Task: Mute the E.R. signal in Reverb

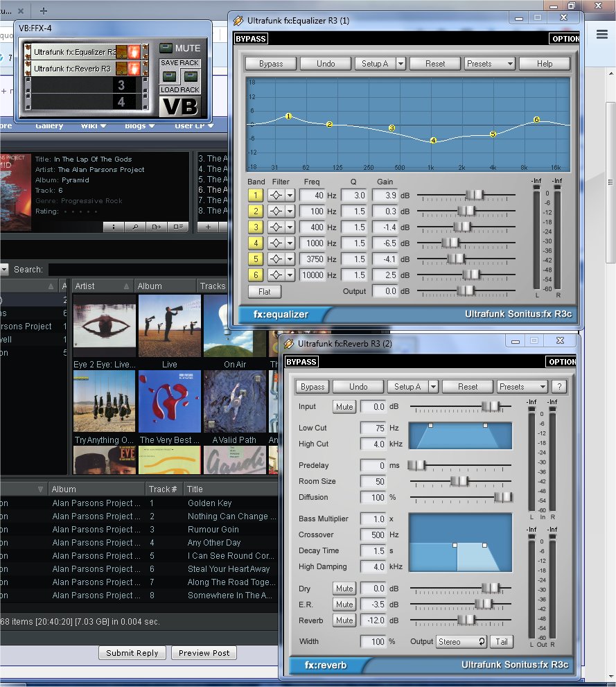Action: (x=344, y=605)
